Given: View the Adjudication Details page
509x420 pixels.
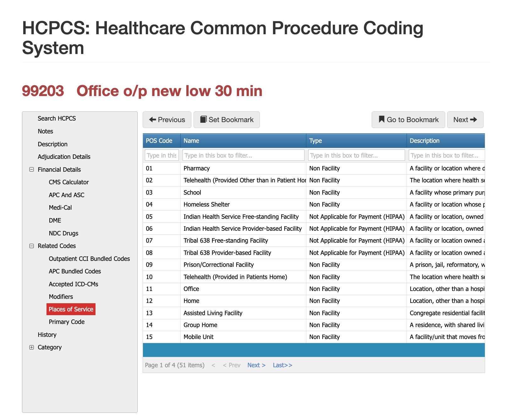Looking at the screenshot, I should 64,157.
